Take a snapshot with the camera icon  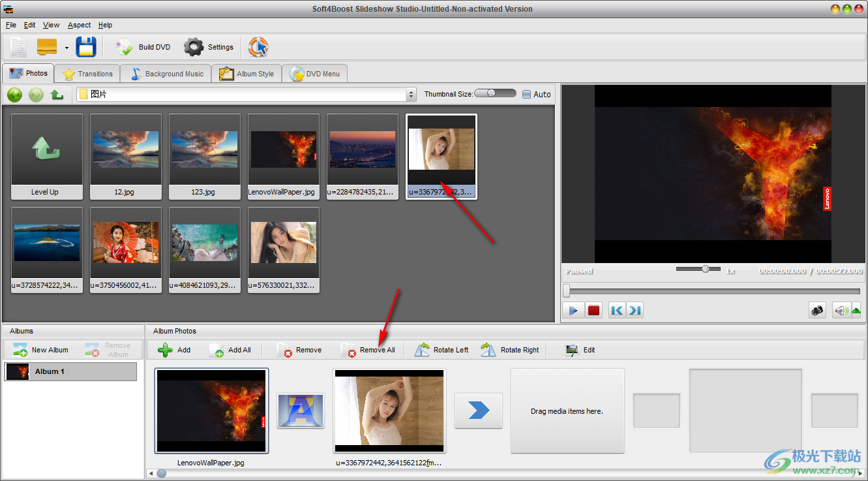coord(818,310)
